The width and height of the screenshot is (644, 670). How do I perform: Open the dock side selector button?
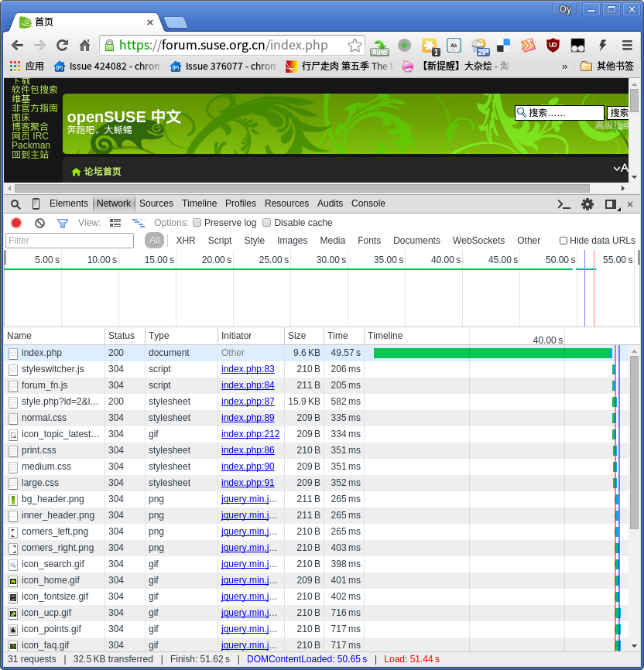(611, 204)
